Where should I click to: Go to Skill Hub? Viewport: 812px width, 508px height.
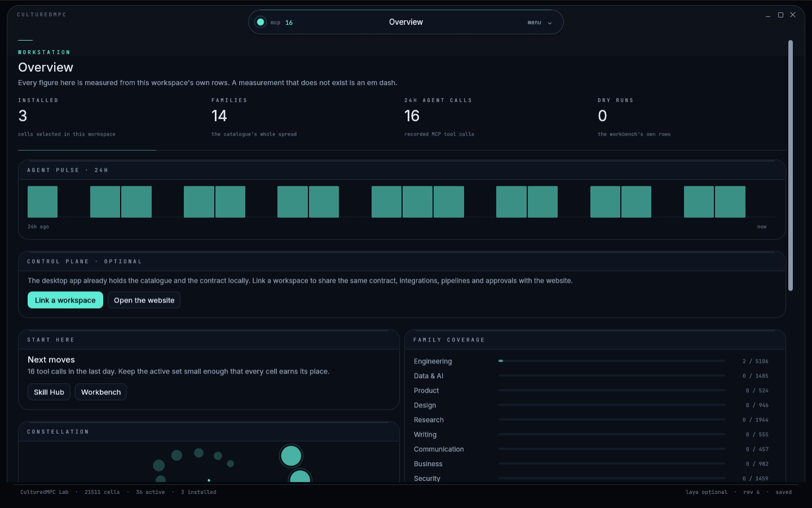click(49, 392)
